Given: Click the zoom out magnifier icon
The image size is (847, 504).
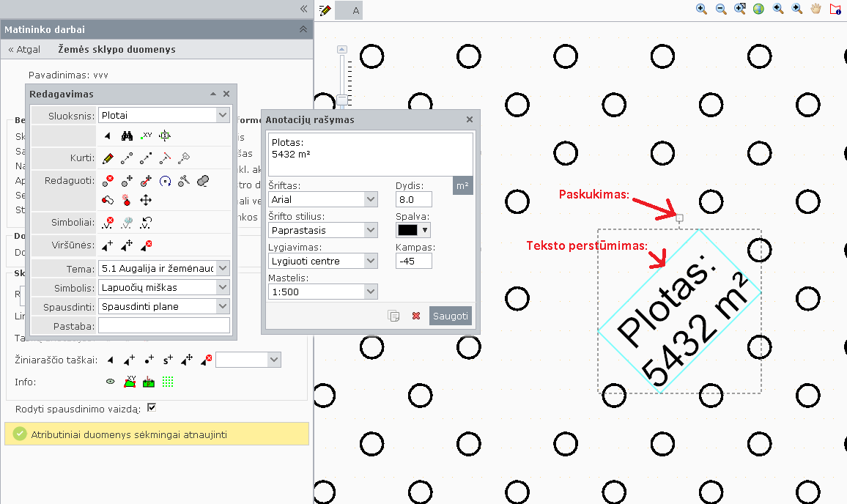Looking at the screenshot, I should coord(720,9).
